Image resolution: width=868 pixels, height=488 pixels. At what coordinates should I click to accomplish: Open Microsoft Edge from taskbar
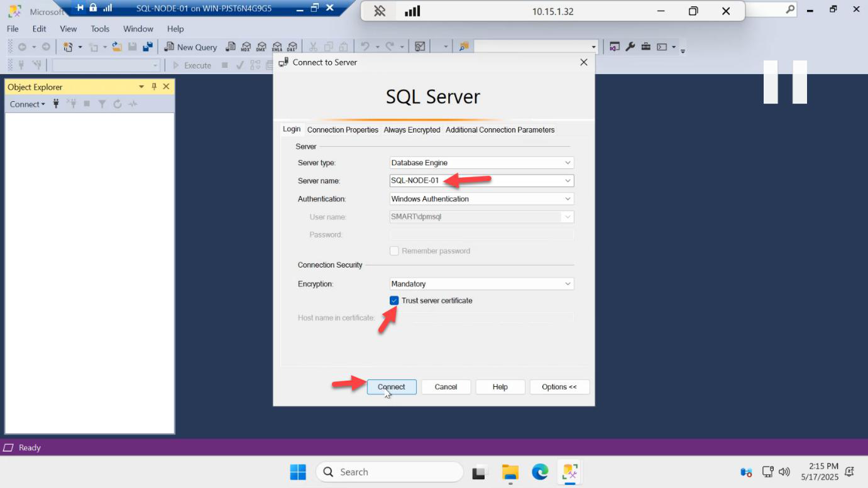click(540, 472)
